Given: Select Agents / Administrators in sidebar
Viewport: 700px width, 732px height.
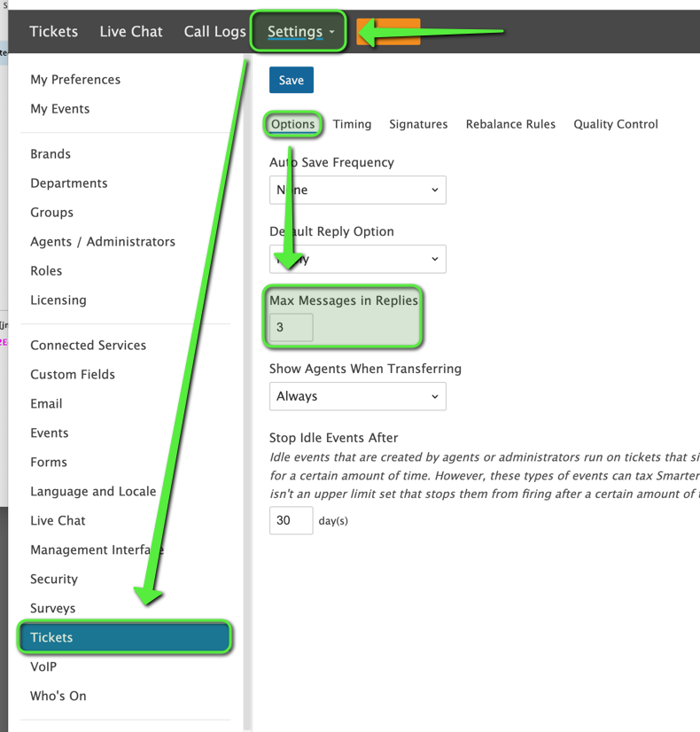Looking at the screenshot, I should tap(103, 242).
